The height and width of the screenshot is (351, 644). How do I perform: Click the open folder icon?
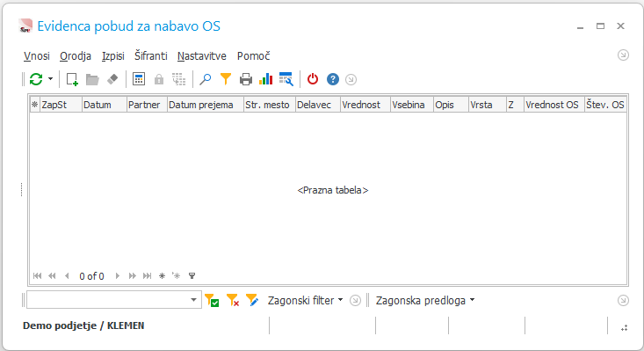[92, 79]
